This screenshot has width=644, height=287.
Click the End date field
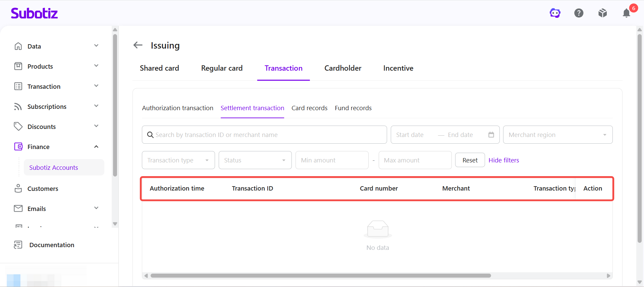[x=460, y=135]
